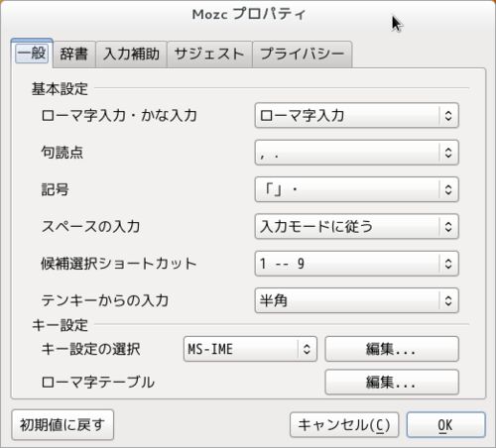Click the キー設定 section heading
This screenshot has height=448, width=496.
[60, 325]
